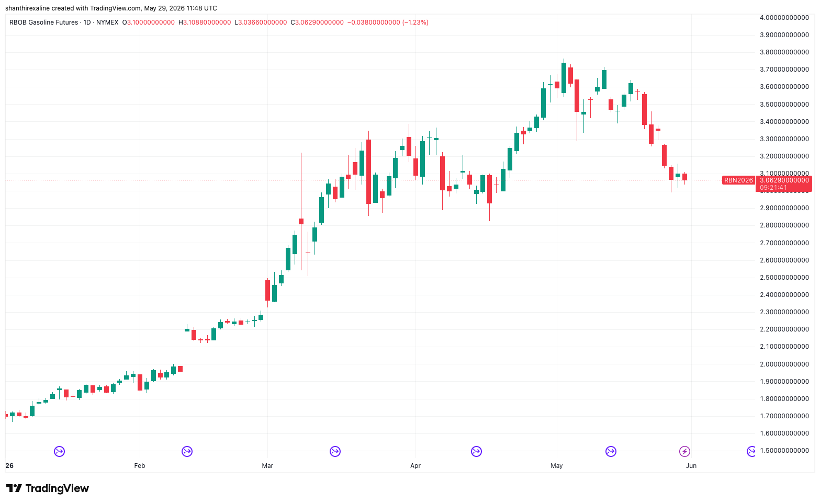Screen dimensions: 820x504
Task: Click the high value H3.10880000000
Action: 205,22
